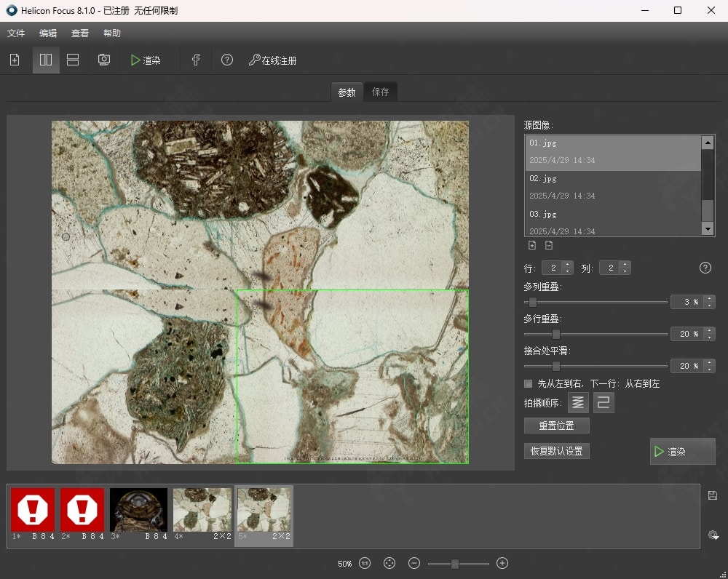The width and height of the screenshot is (728, 579).
Task: Click the 重置位置 button
Action: (x=556, y=426)
